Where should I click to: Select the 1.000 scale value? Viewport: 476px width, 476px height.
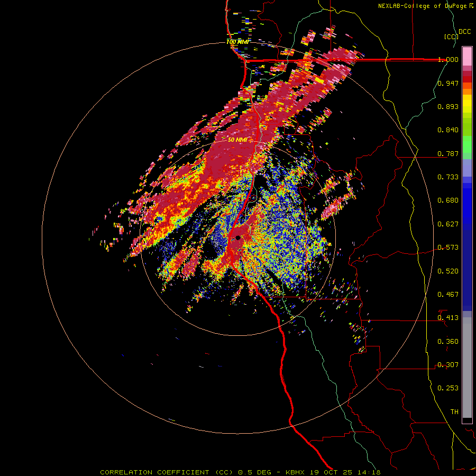click(x=448, y=59)
